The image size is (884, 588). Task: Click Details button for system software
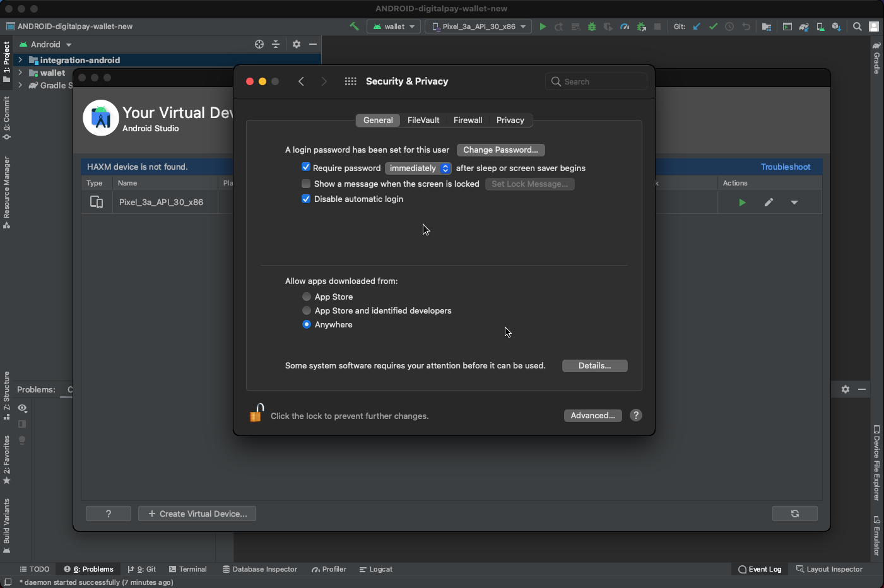pos(594,366)
